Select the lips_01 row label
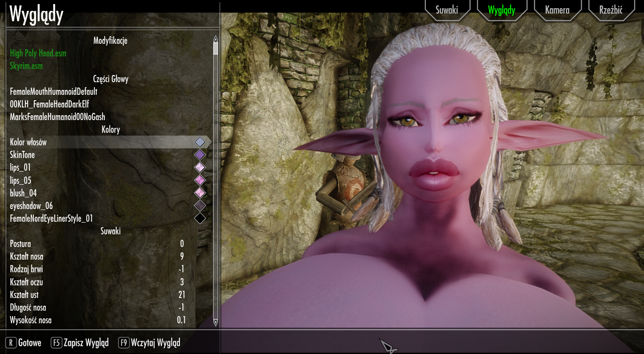Screen dimensions: 644x354 pyautogui.click(x=20, y=168)
